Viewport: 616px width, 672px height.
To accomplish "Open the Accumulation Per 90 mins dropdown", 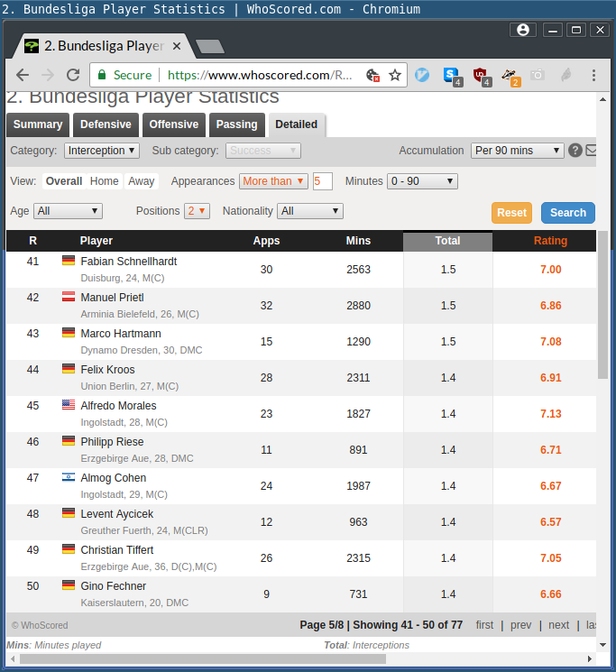I will point(517,151).
